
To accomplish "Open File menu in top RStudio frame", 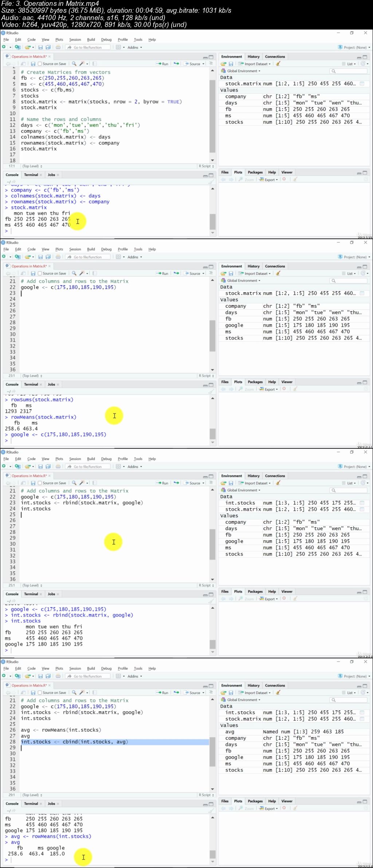I will (6, 40).
